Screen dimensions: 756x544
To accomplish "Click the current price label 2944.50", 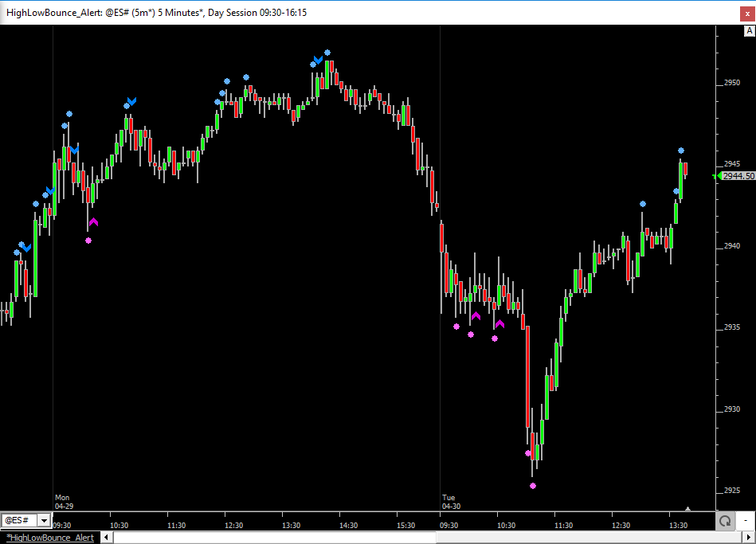I will [738, 176].
